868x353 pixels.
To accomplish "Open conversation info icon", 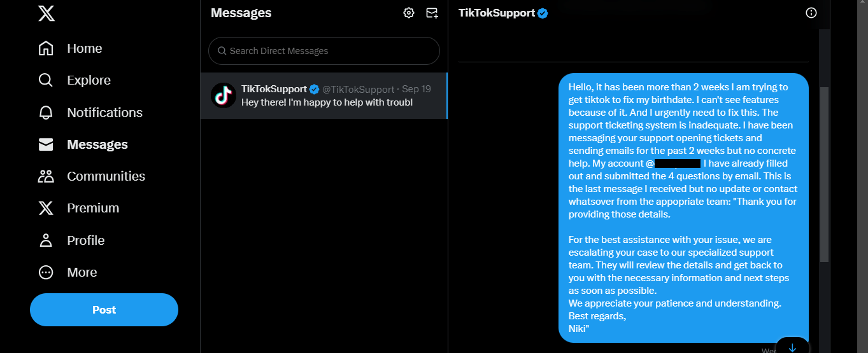I will pyautogui.click(x=811, y=13).
